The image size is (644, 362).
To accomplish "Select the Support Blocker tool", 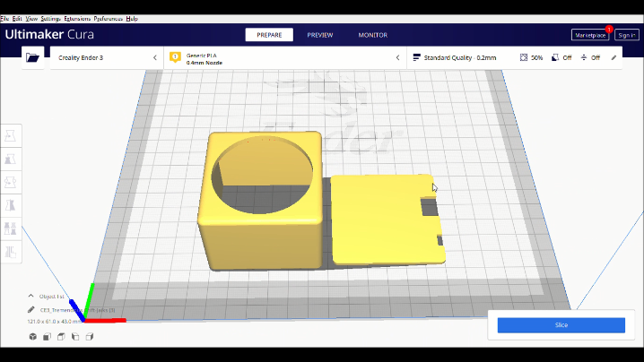I will [10, 251].
